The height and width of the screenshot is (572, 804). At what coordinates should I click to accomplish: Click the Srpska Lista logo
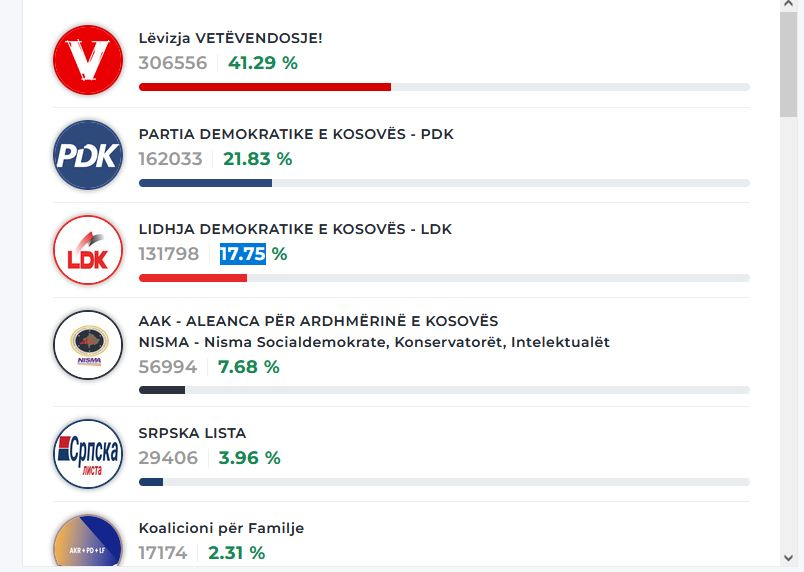coord(87,453)
